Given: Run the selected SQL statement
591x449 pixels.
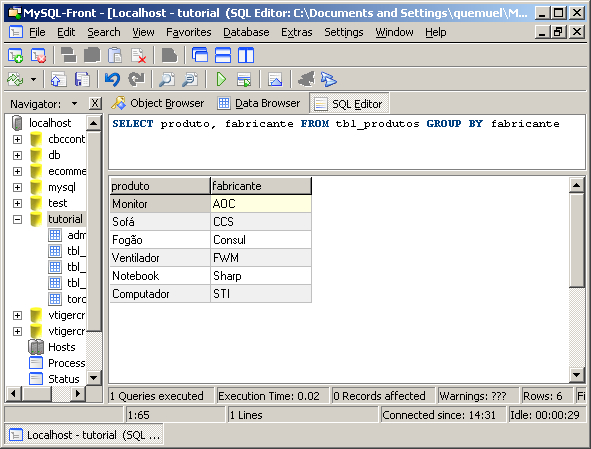Looking at the screenshot, I should point(244,80).
